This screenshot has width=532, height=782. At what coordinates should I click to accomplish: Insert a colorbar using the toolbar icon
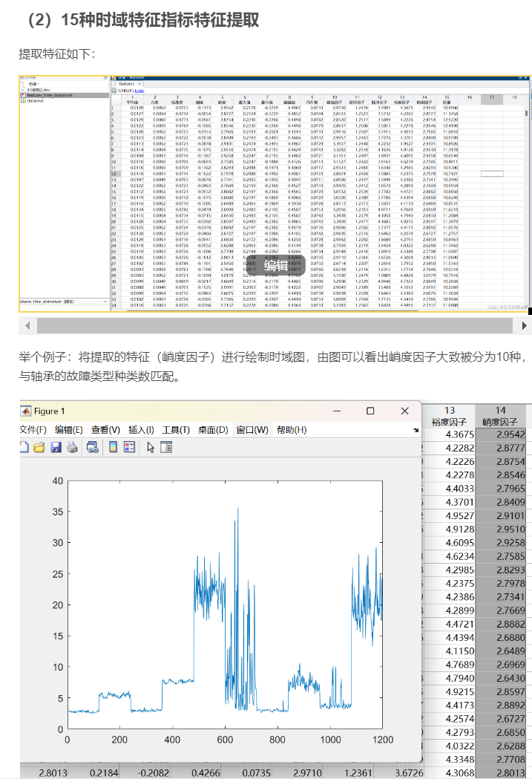pos(113,447)
